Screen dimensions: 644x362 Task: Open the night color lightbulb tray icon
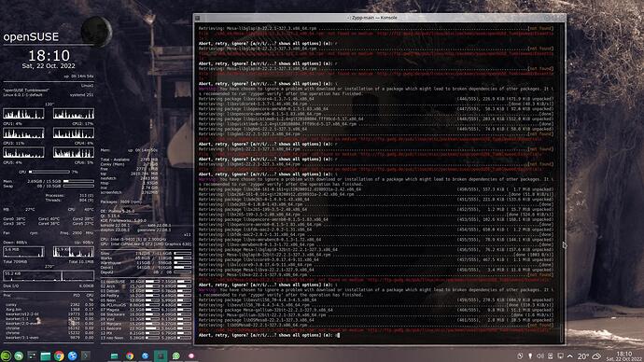click(x=530, y=356)
